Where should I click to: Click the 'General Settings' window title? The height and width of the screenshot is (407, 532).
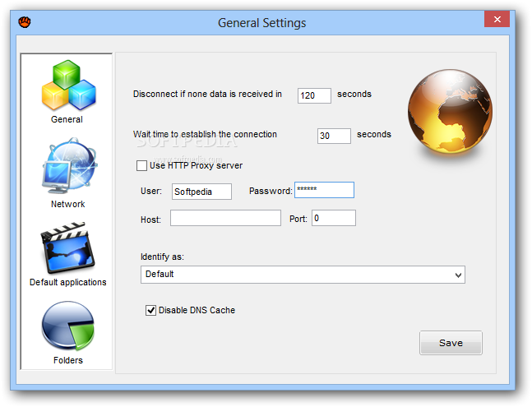261,23
